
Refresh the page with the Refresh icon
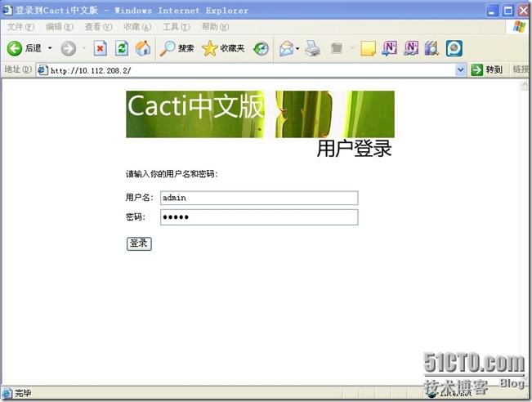click(122, 48)
